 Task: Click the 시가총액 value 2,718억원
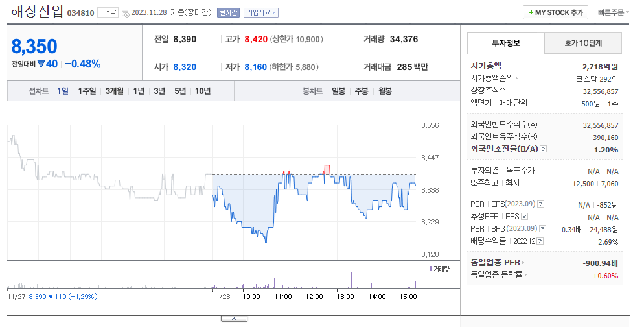click(600, 67)
